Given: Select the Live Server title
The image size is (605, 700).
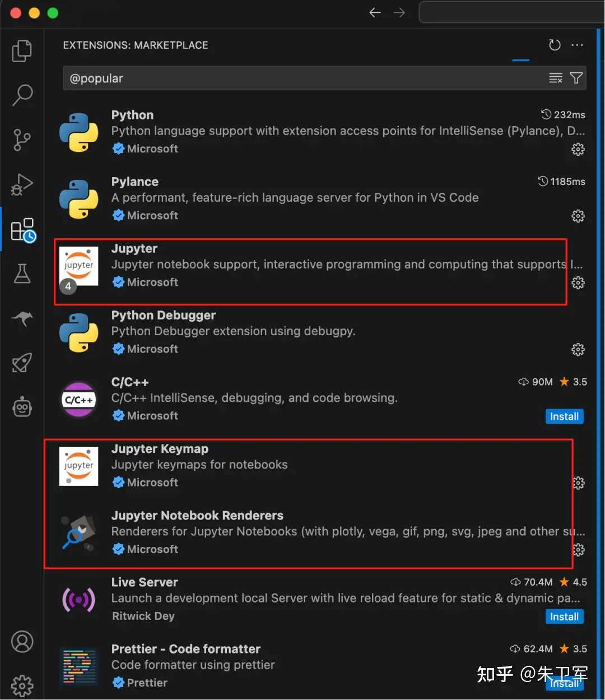Looking at the screenshot, I should click(145, 582).
